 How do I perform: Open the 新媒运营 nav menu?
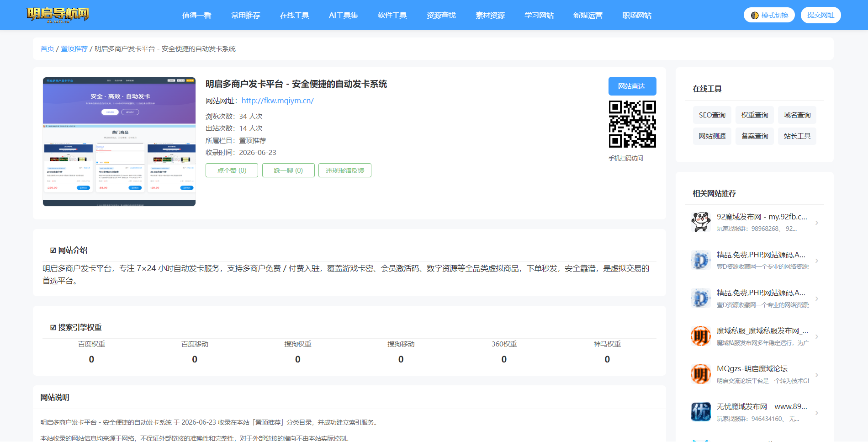pos(587,15)
